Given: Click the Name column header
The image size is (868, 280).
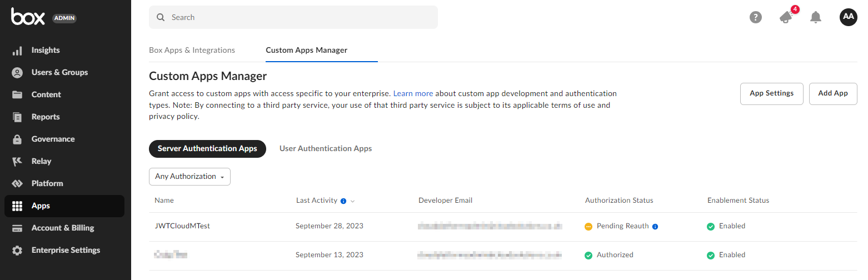Looking at the screenshot, I should click(x=164, y=201).
